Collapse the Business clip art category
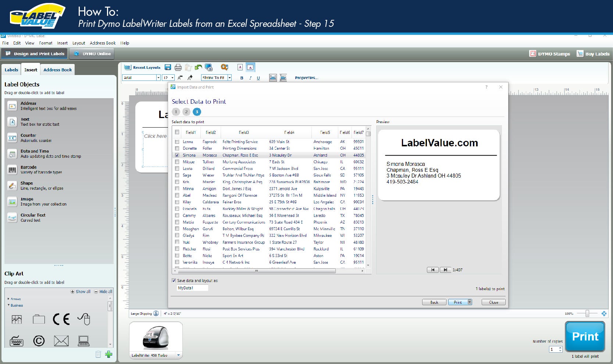613x364 pixels. pyautogui.click(x=9, y=305)
